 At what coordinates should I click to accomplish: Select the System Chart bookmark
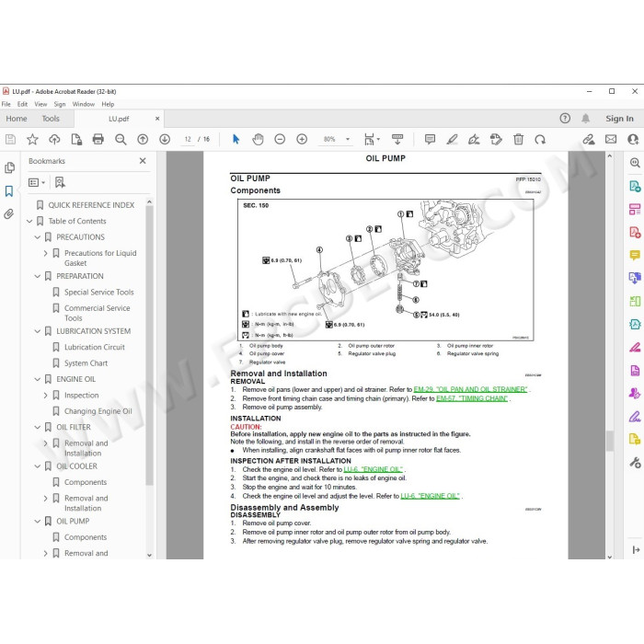[86, 363]
